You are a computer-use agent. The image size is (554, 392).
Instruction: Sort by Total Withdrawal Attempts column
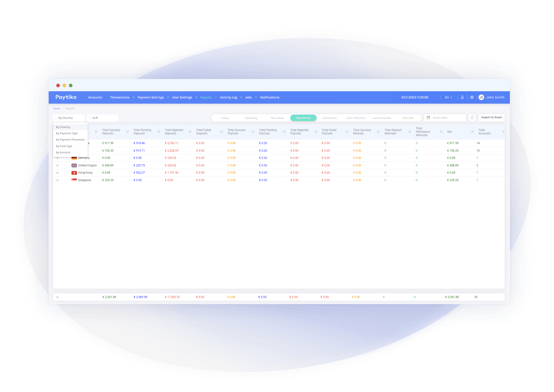441,132
